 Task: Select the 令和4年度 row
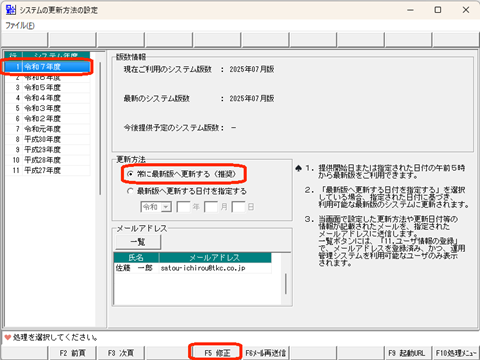pos(48,98)
